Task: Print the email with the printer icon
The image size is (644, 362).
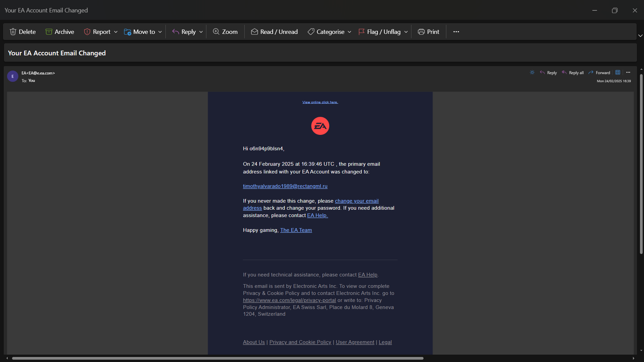Action: coord(421,32)
